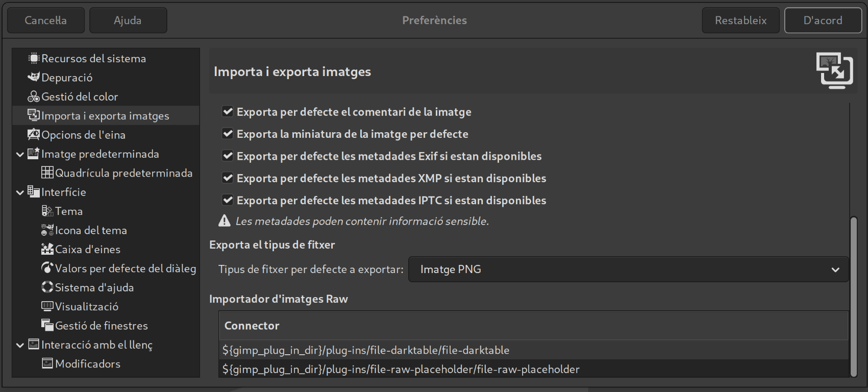Select the file-darktable connector row
This screenshot has width=868, height=392.
pos(365,350)
